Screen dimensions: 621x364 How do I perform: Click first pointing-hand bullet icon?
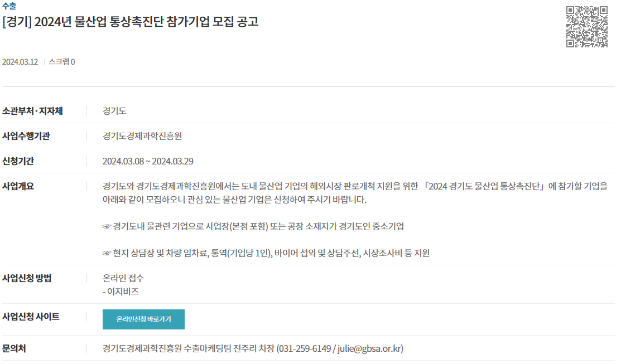[107, 227]
